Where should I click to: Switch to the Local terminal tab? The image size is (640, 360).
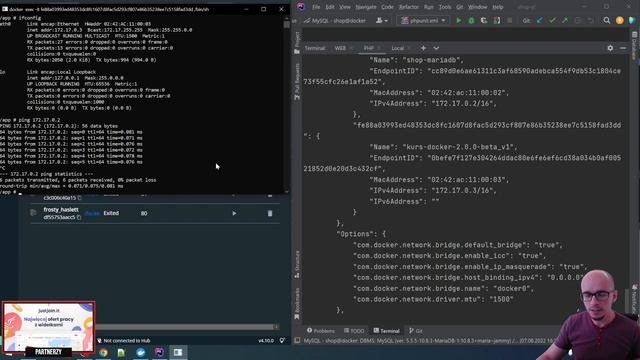pos(398,48)
